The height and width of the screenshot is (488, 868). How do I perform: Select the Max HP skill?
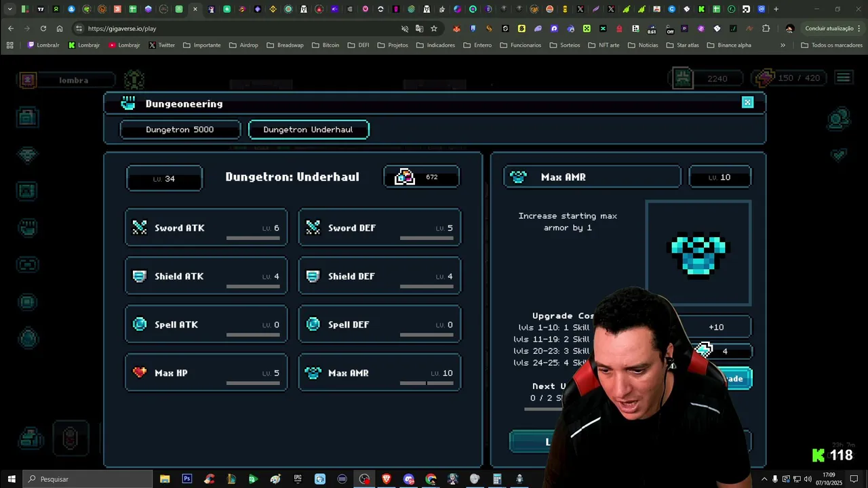click(206, 373)
